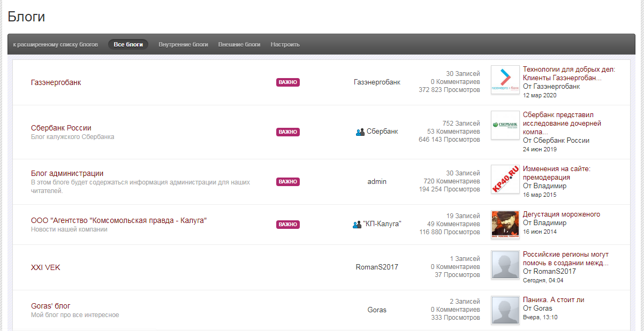
Task: Click the date 16 мар 2015
Action: click(540, 195)
